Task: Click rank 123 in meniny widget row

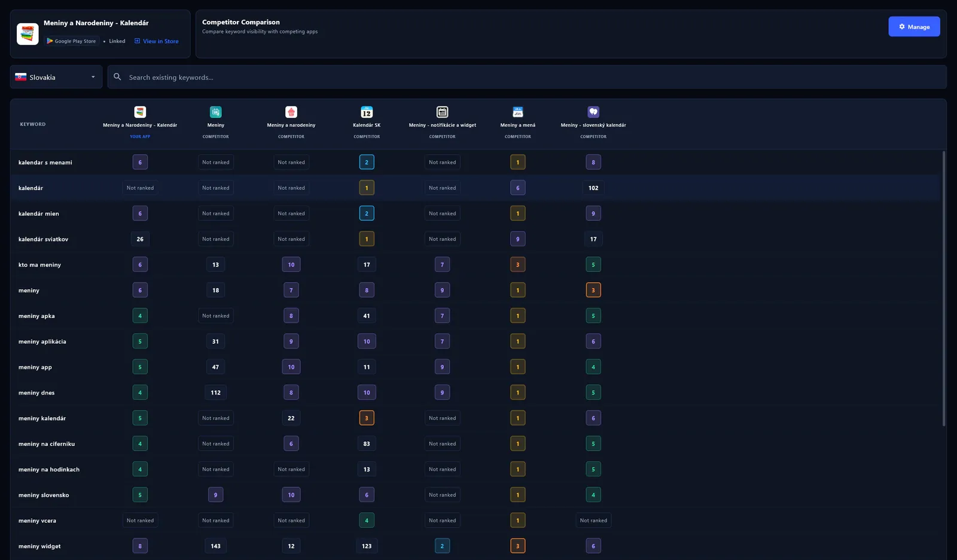Action: (x=367, y=546)
